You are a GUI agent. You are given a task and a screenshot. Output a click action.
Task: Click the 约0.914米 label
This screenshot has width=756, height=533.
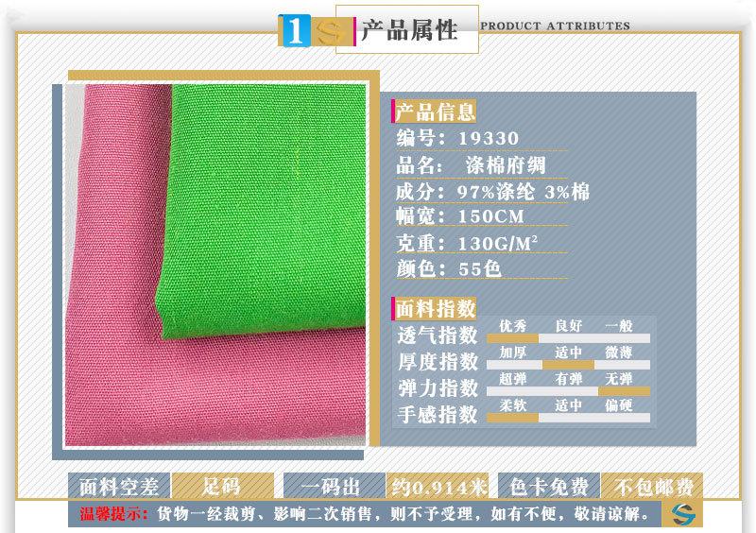(438, 487)
